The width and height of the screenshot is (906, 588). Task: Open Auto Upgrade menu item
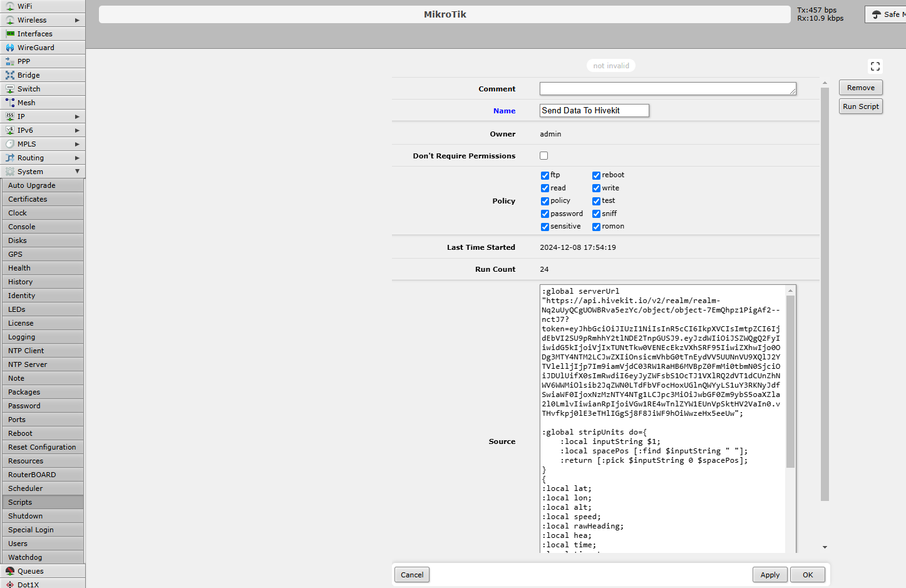tap(43, 185)
